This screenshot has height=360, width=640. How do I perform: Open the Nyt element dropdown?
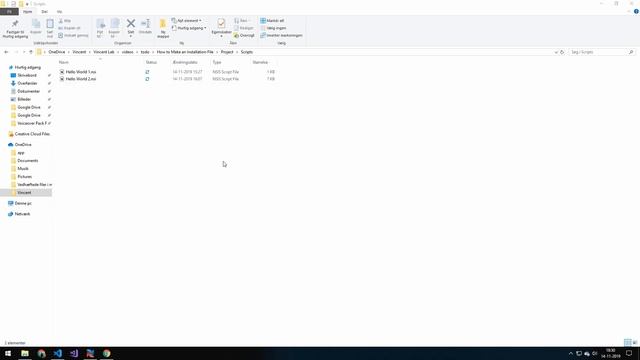tap(187, 20)
